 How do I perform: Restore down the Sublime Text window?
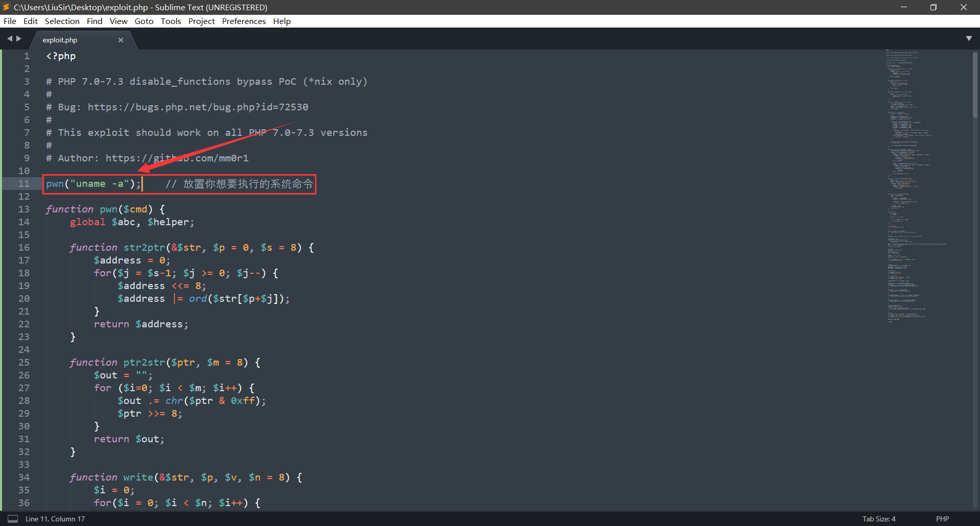pyautogui.click(x=934, y=7)
